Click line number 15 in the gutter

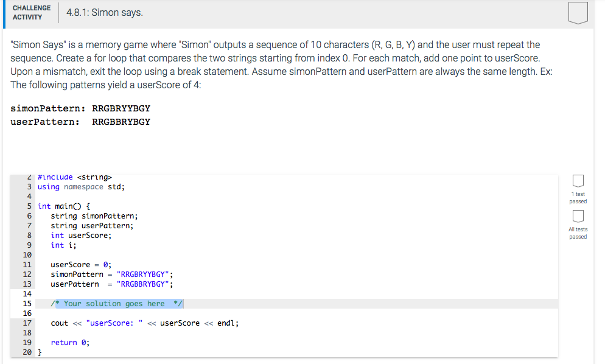pyautogui.click(x=28, y=303)
